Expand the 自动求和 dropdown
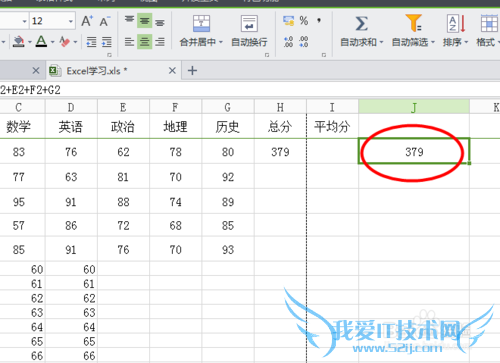 (381, 42)
